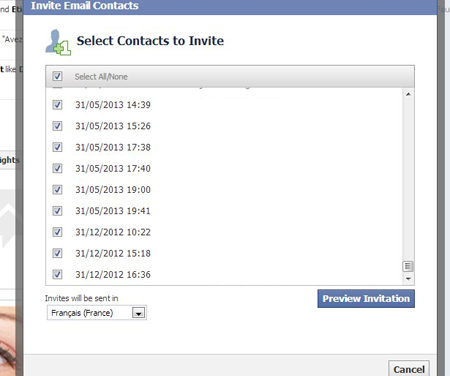The image size is (450, 376).
Task: Uncheck the 31/05/2013 19:41 contact
Action: point(57,211)
